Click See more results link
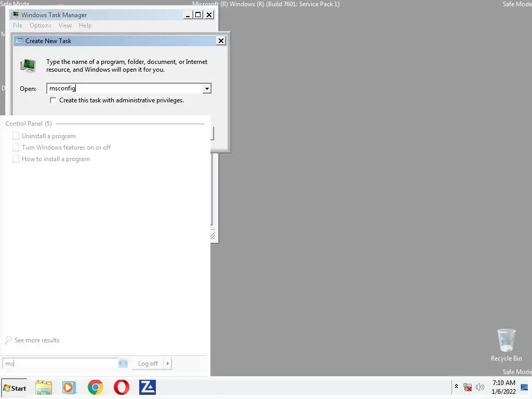 pyautogui.click(x=37, y=340)
